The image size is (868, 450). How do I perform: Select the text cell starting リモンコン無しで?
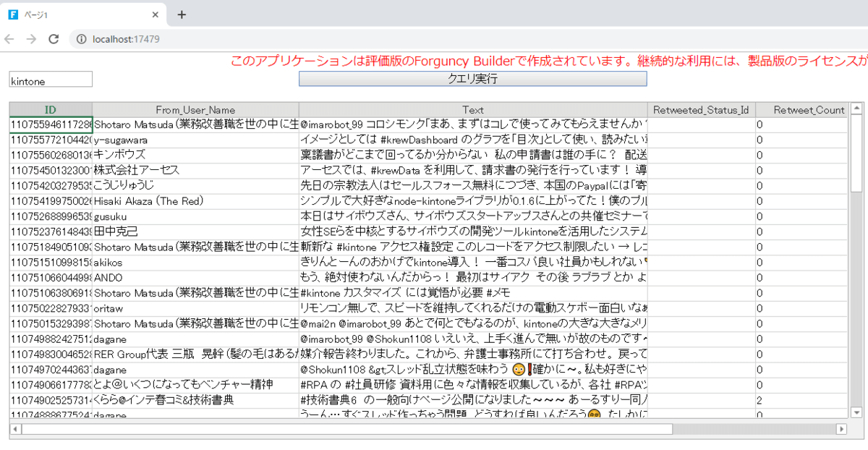(474, 308)
